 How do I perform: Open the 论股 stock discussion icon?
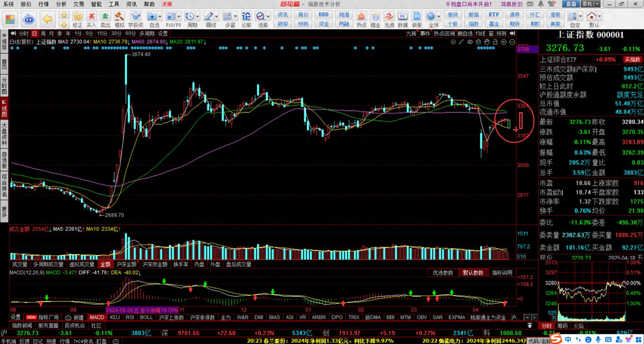[246, 19]
